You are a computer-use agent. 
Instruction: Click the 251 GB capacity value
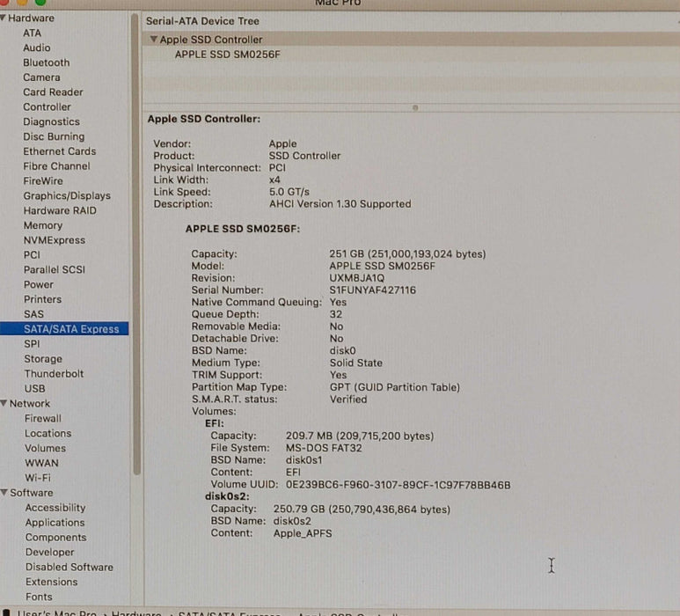[x=407, y=253]
